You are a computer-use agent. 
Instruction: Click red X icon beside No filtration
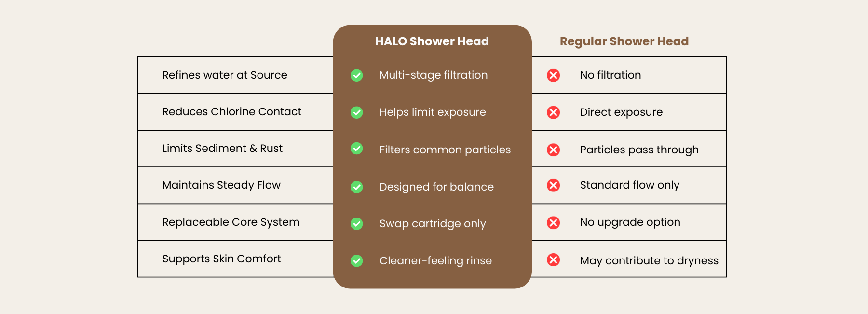point(554,75)
